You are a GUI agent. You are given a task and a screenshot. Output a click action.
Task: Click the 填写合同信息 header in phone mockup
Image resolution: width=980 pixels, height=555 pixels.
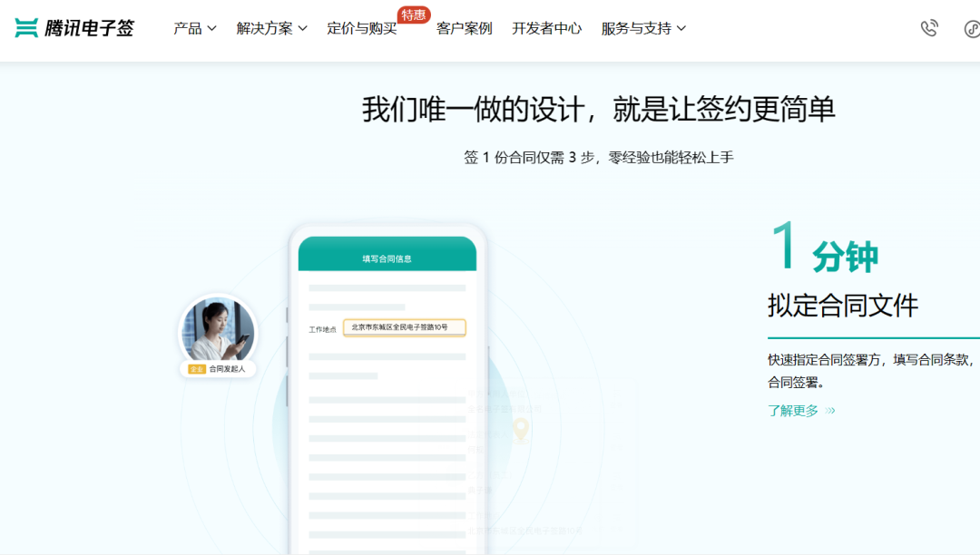(387, 258)
